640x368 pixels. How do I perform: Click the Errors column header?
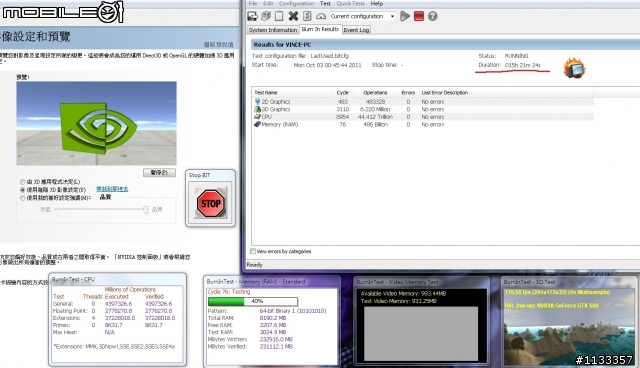point(408,93)
